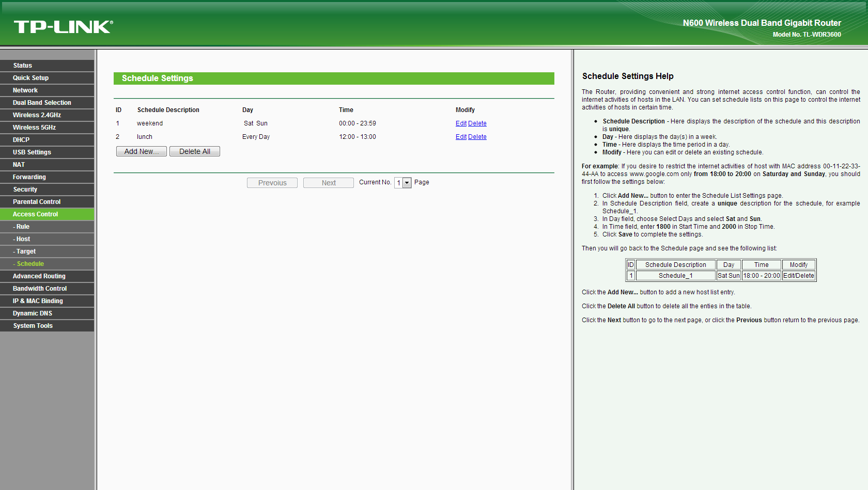The width and height of the screenshot is (868, 490).
Task: Open the Current No. page dropdown
Action: coord(402,183)
